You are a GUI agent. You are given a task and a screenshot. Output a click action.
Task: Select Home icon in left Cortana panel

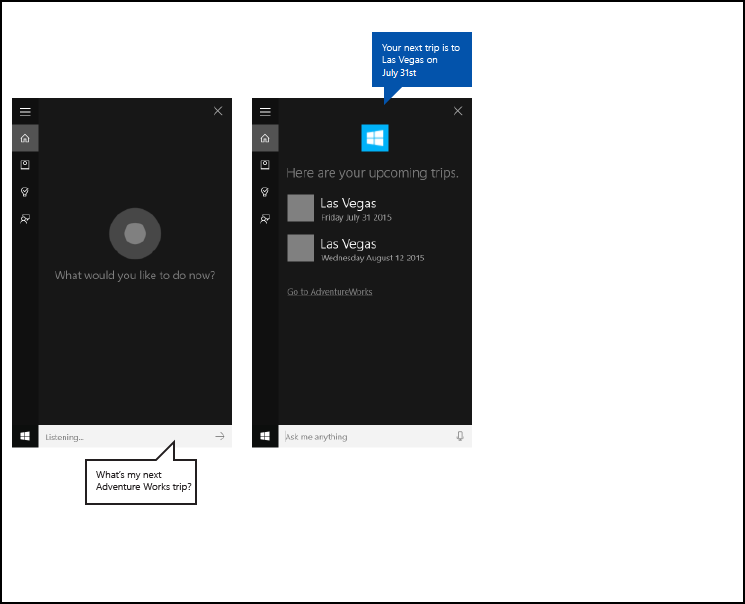[x=25, y=138]
